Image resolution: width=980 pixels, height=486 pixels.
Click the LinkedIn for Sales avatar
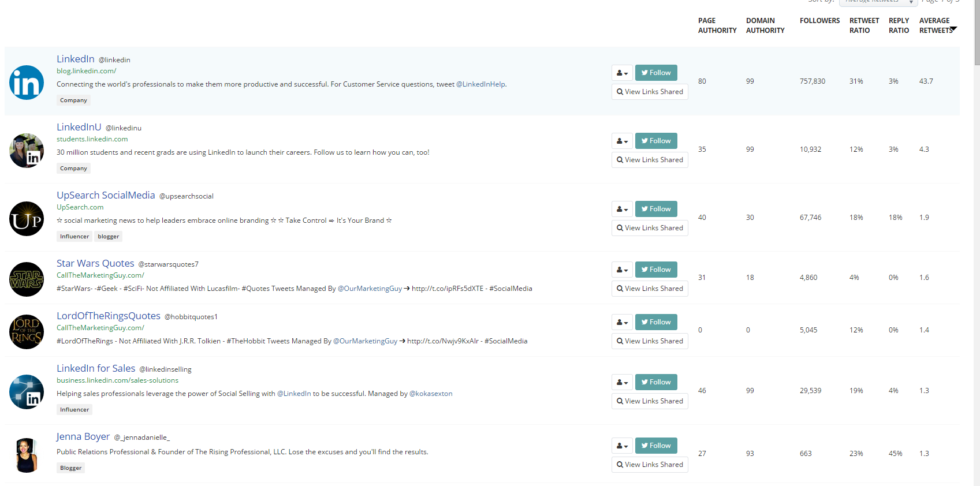point(27,392)
